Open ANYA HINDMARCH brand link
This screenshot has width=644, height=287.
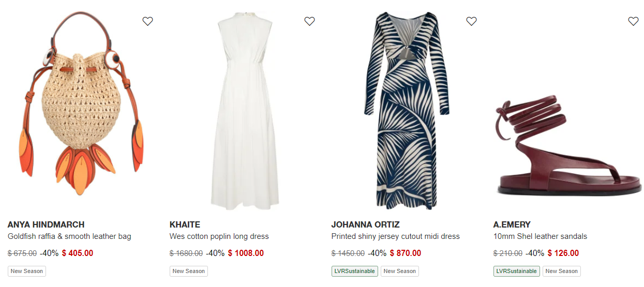coord(46,225)
